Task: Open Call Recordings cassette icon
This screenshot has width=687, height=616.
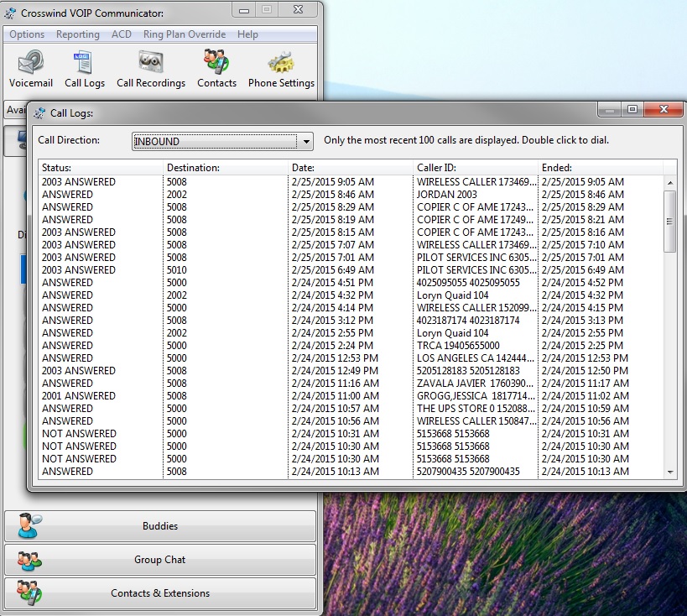Action: 150,63
